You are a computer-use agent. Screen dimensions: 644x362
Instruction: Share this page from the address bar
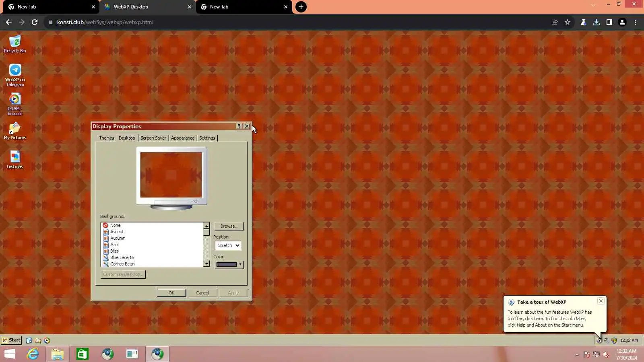(555, 22)
